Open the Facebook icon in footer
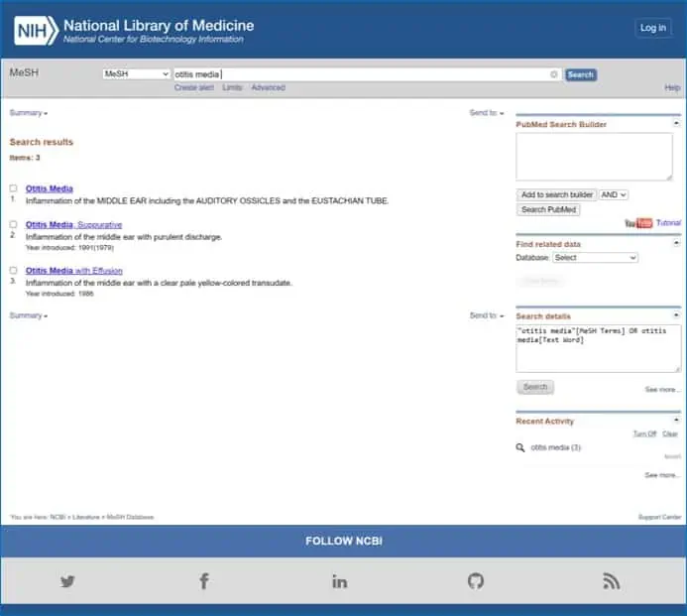 (204, 581)
